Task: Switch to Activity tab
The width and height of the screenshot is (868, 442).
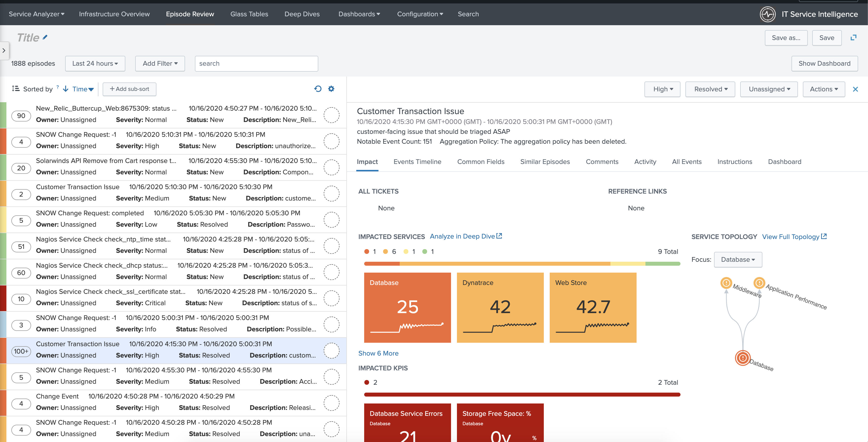Action: 645,162
